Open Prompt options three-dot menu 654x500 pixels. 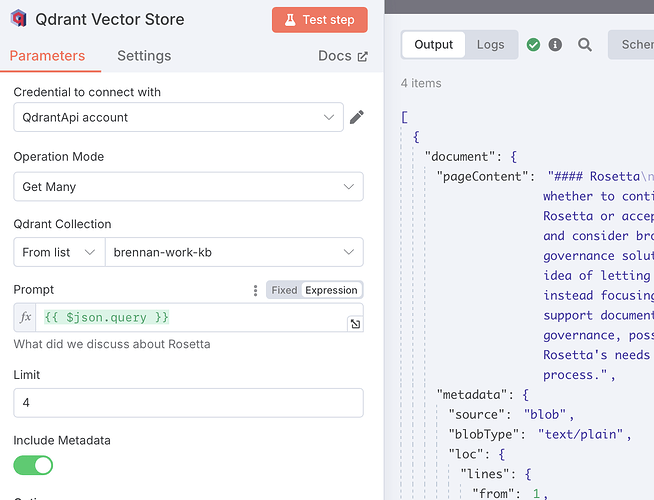[x=255, y=290]
